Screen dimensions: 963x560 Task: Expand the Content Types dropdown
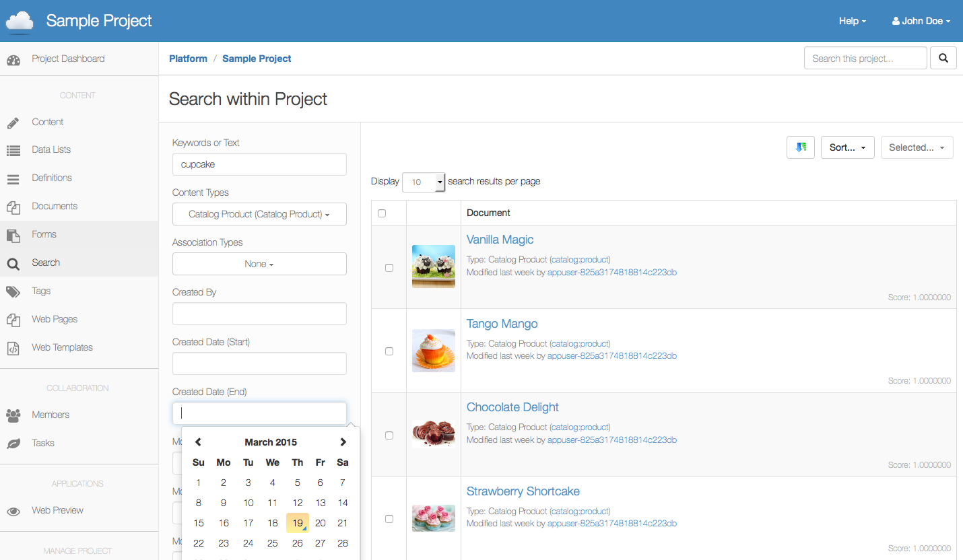tap(259, 214)
